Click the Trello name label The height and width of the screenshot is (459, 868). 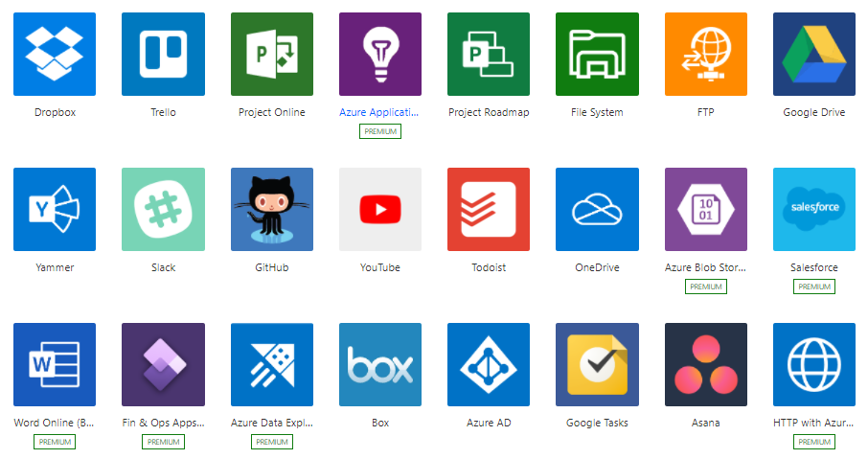163,112
